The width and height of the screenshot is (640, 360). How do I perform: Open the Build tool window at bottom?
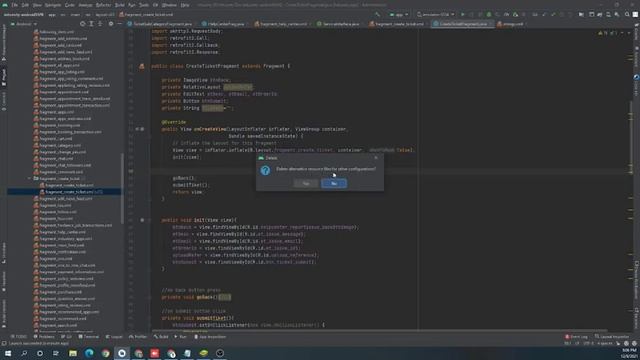[161, 337]
